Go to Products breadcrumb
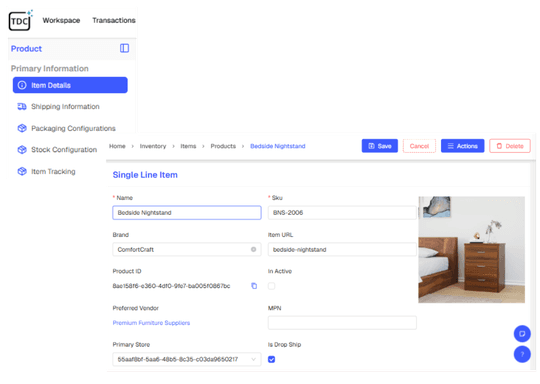The height and width of the screenshot is (384, 540). 223,146
